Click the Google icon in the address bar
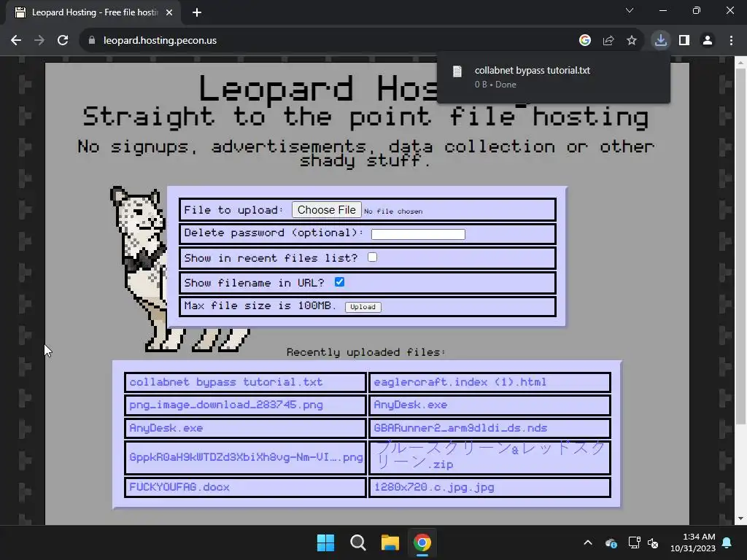This screenshot has height=560, width=747. (585, 41)
